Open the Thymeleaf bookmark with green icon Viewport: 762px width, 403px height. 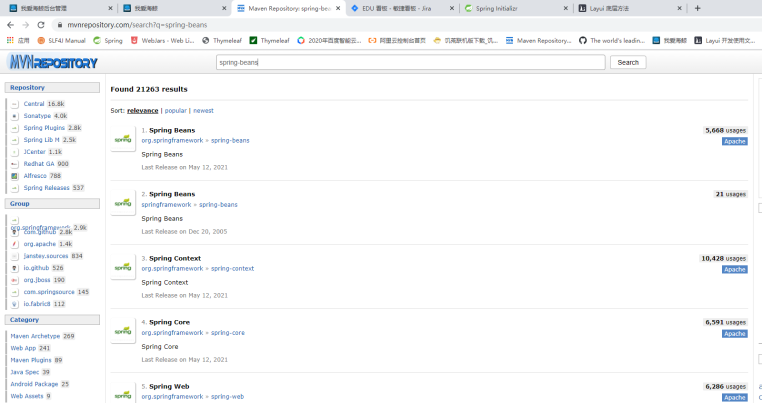[x=270, y=40]
